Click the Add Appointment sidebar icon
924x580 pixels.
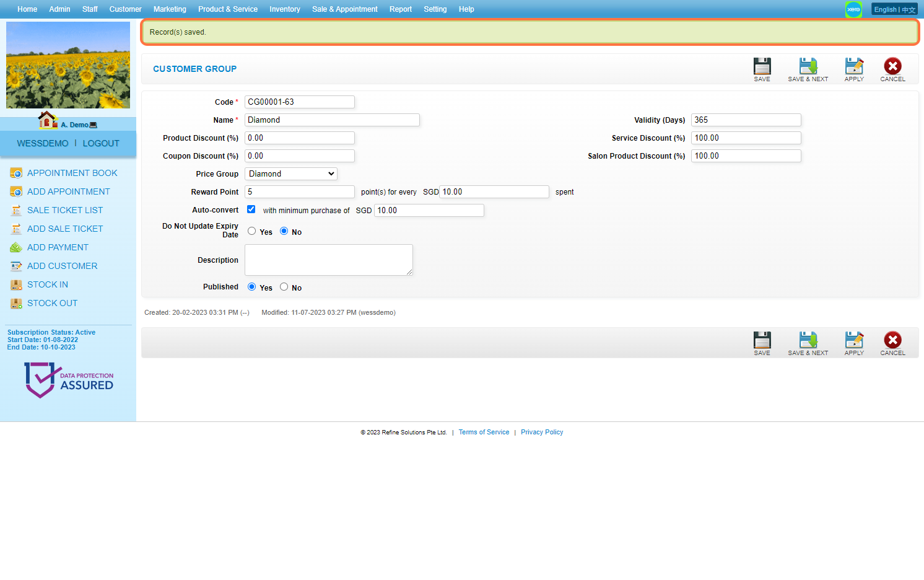pos(16,191)
